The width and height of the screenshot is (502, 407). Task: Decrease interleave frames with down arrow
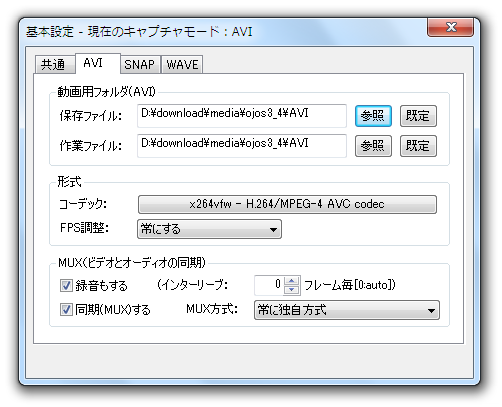[292, 290]
